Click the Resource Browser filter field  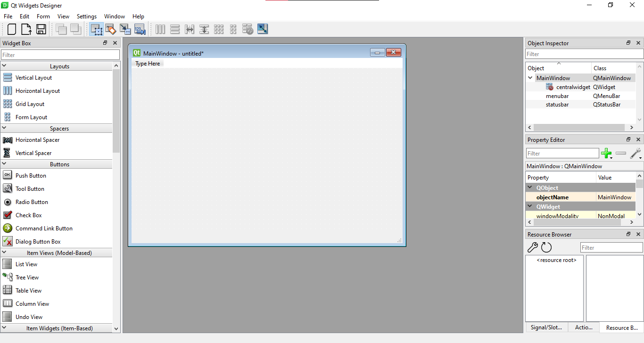[611, 247]
